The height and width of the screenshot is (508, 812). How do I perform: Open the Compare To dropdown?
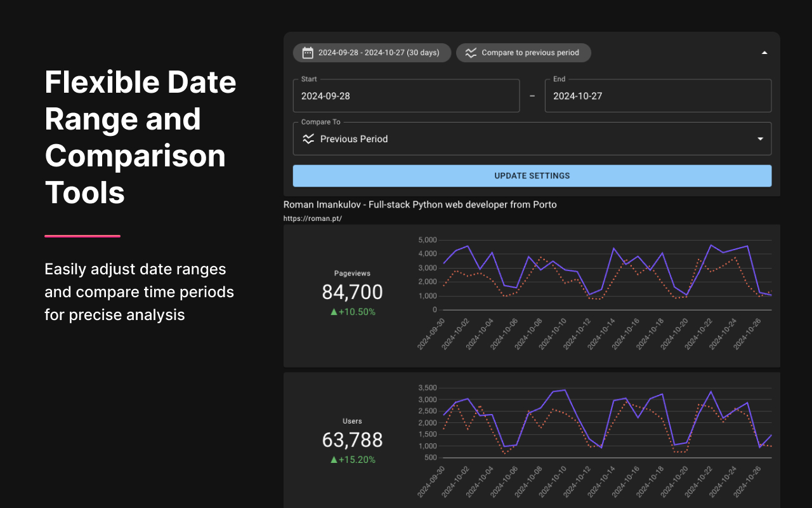532,138
